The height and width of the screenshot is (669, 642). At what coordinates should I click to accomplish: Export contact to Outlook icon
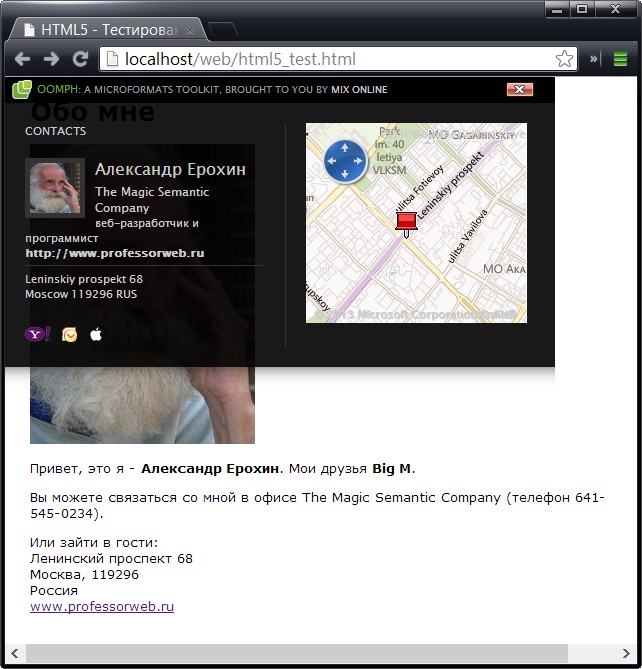coord(70,335)
